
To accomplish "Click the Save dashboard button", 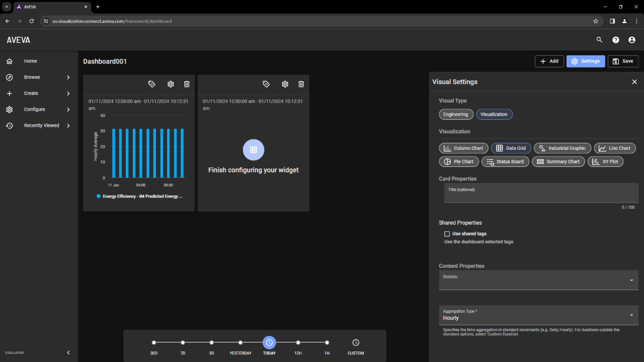I will [x=623, y=61].
